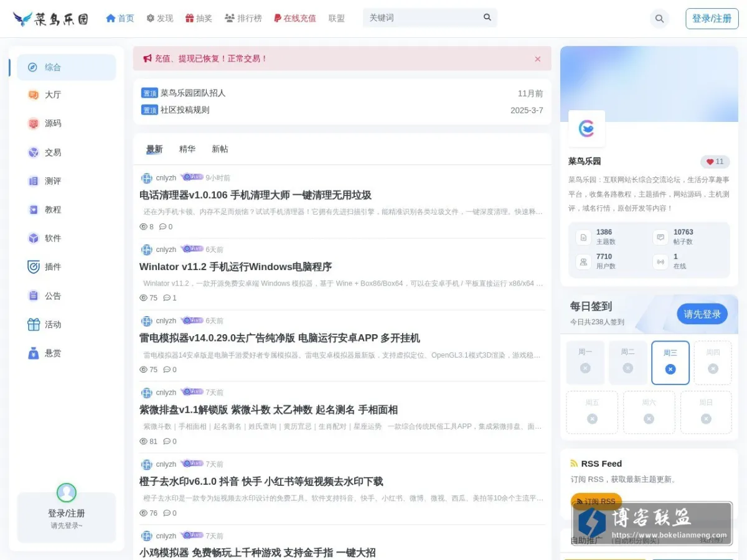Click the 在线 broadcast icon
Screen dimensions: 747x560
coord(660,262)
